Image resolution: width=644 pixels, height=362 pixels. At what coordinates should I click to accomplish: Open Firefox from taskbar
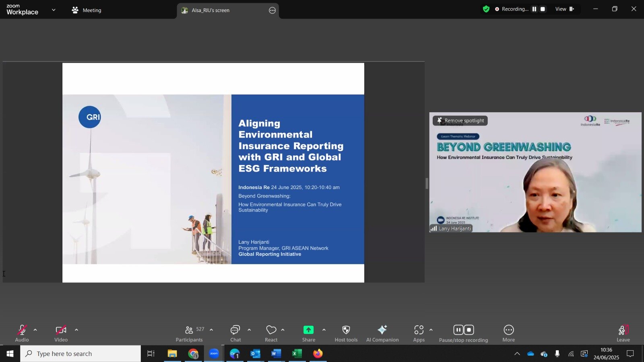click(318, 354)
